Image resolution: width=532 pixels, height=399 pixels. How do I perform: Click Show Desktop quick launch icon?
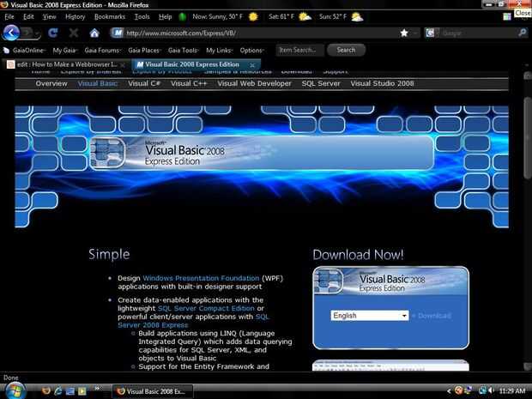pyautogui.click(x=70, y=391)
